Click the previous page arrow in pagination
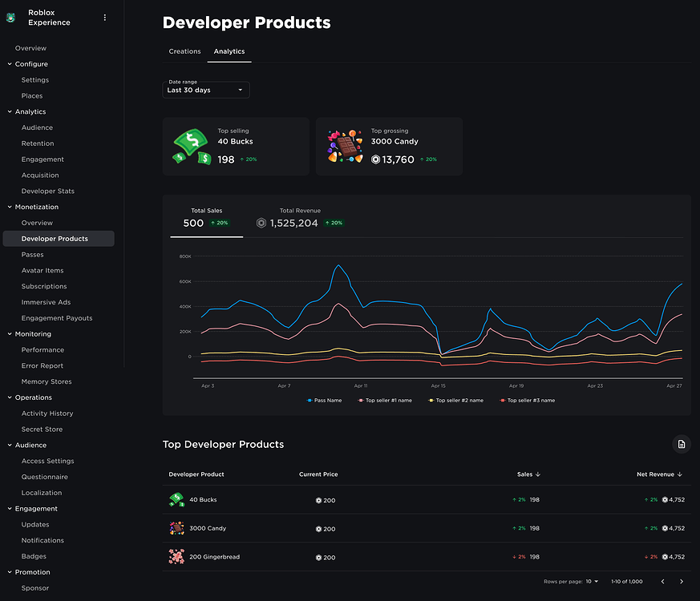The height and width of the screenshot is (601, 700). coord(662,581)
